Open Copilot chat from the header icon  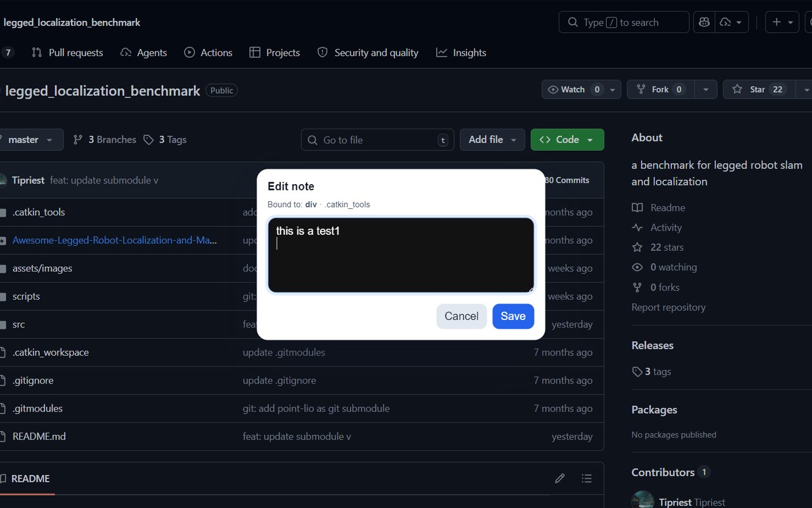pos(704,22)
